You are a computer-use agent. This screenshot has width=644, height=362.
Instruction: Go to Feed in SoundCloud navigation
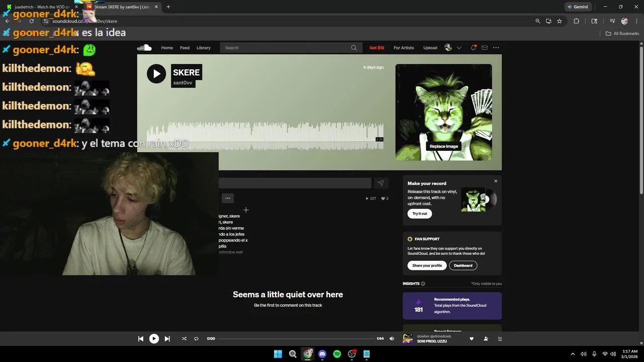(185, 48)
